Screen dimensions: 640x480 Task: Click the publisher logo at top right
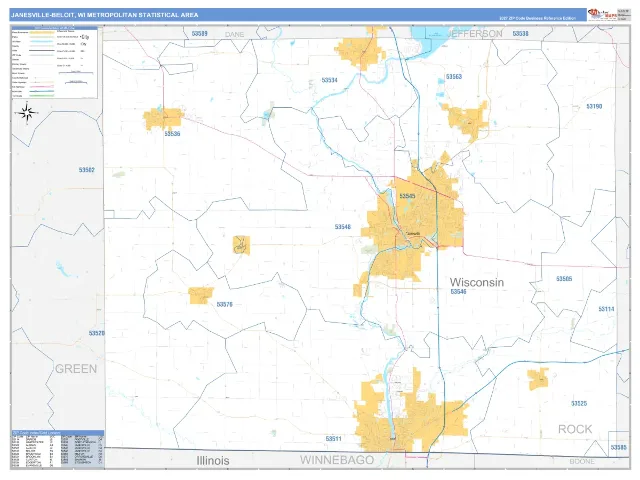coord(602,15)
